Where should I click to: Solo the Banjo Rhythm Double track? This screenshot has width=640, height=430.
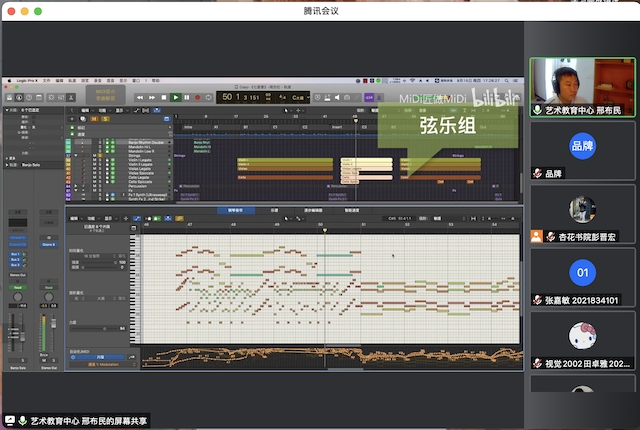pos(100,142)
